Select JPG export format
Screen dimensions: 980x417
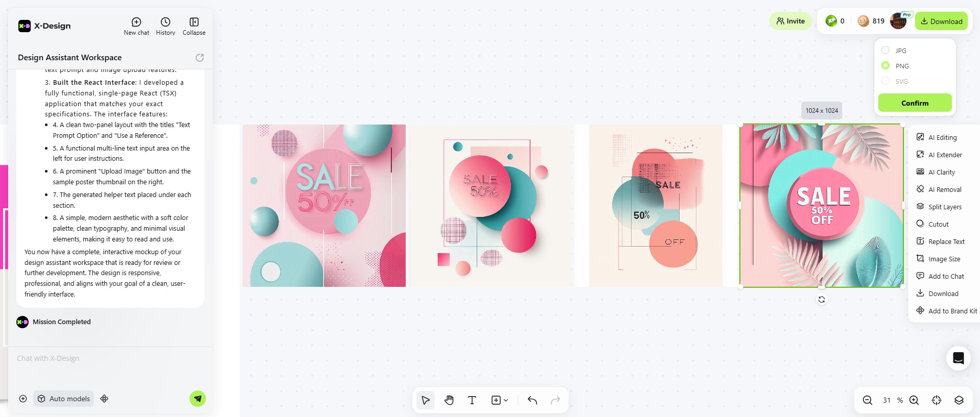point(885,51)
